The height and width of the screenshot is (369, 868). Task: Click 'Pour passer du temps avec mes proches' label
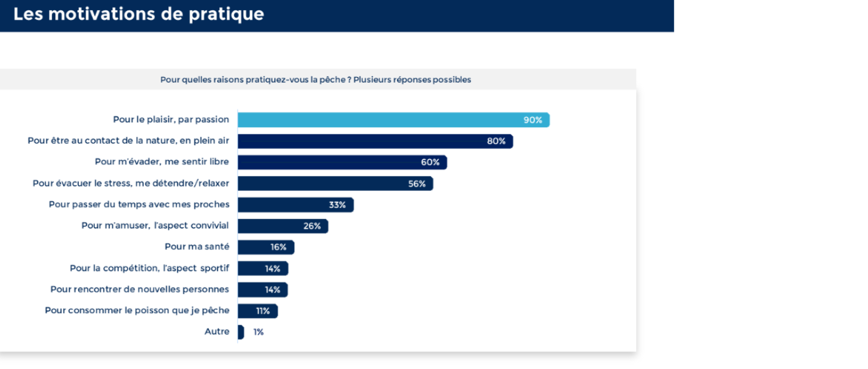coord(139,205)
